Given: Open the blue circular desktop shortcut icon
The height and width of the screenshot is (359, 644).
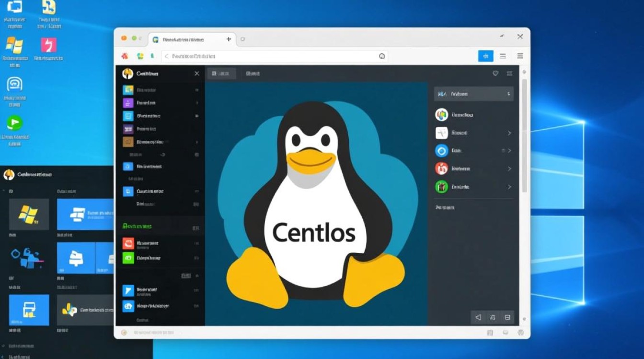Looking at the screenshot, I should [x=15, y=85].
